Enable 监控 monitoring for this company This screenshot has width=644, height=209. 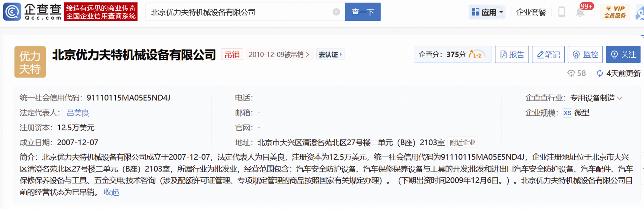pos(585,54)
